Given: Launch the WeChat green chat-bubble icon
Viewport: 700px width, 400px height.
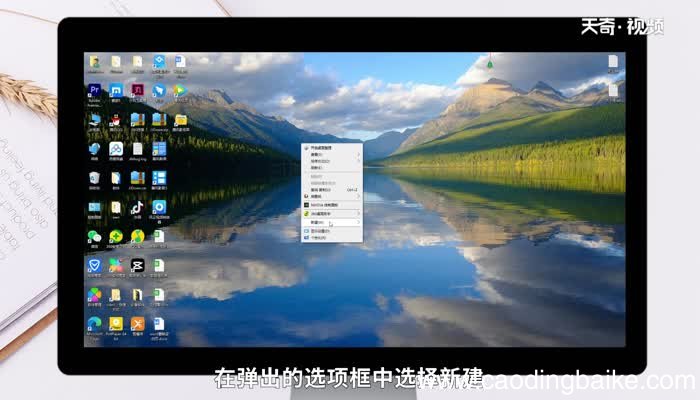Looking at the screenshot, I should [x=94, y=236].
